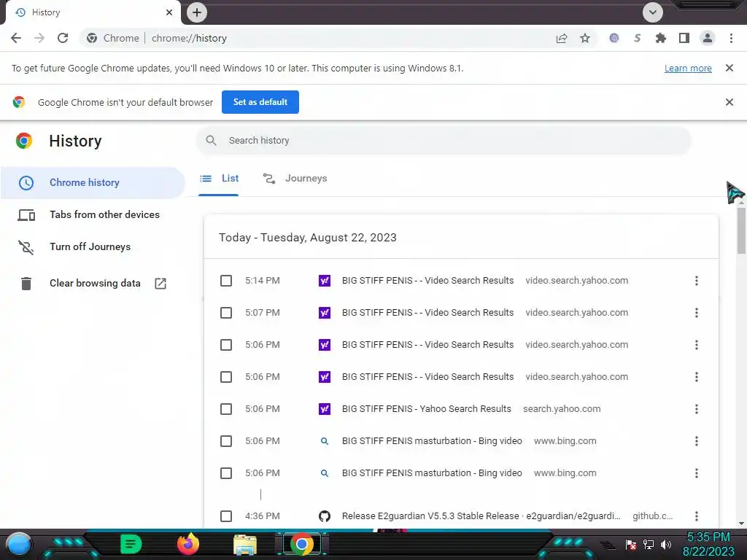
Task: Bookmark this tab with the star icon
Action: coord(585,38)
